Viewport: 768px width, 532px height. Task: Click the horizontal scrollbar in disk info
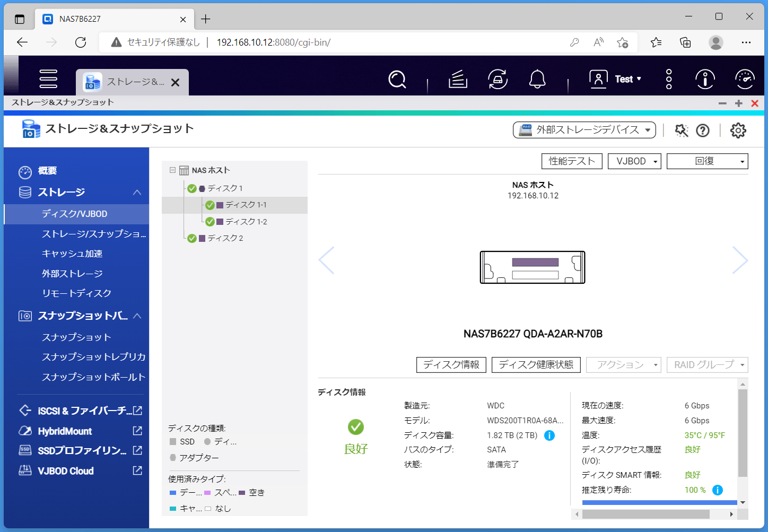(645, 514)
